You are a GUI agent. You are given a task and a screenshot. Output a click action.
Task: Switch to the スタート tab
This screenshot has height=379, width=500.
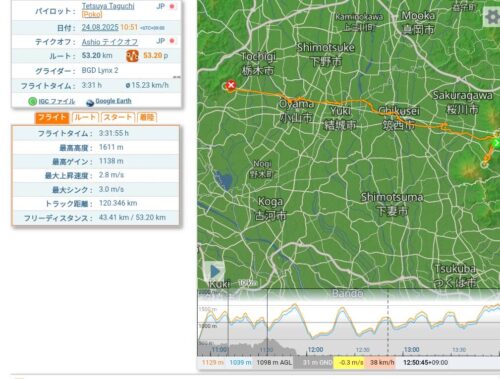click(x=117, y=117)
